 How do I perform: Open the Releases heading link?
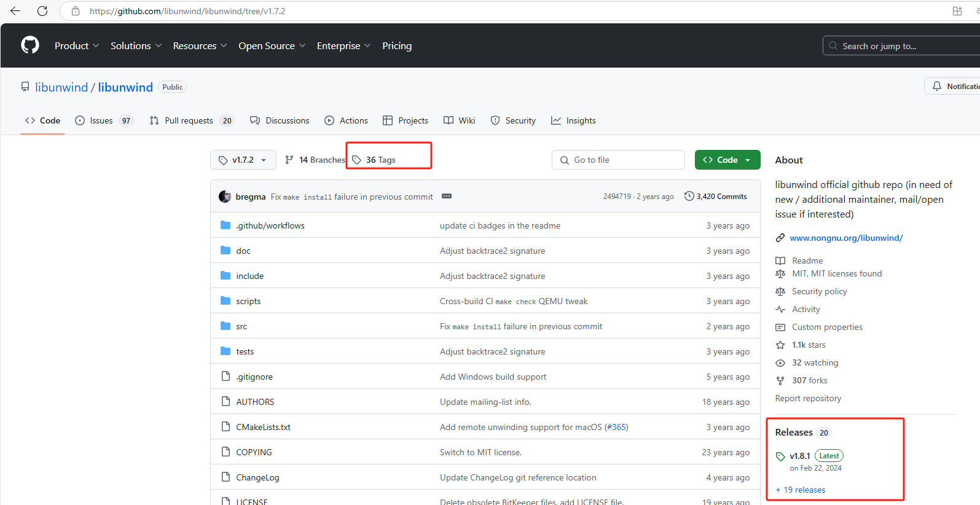pos(794,433)
